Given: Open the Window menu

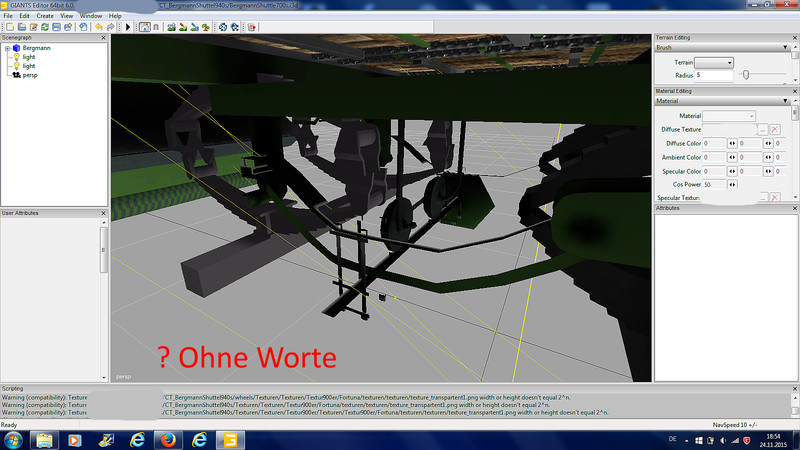Looking at the screenshot, I should [x=92, y=16].
